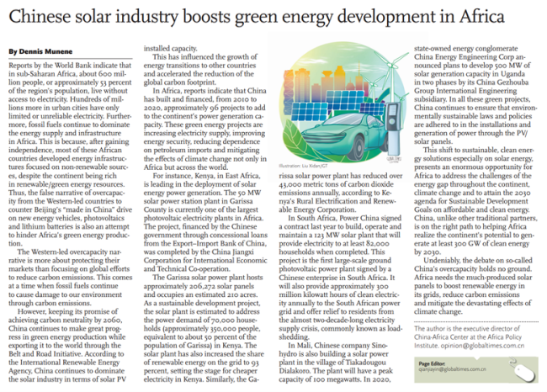Click the "Page Editor:" label
This screenshot has height=392, width=547.
pyautogui.click(x=432, y=363)
